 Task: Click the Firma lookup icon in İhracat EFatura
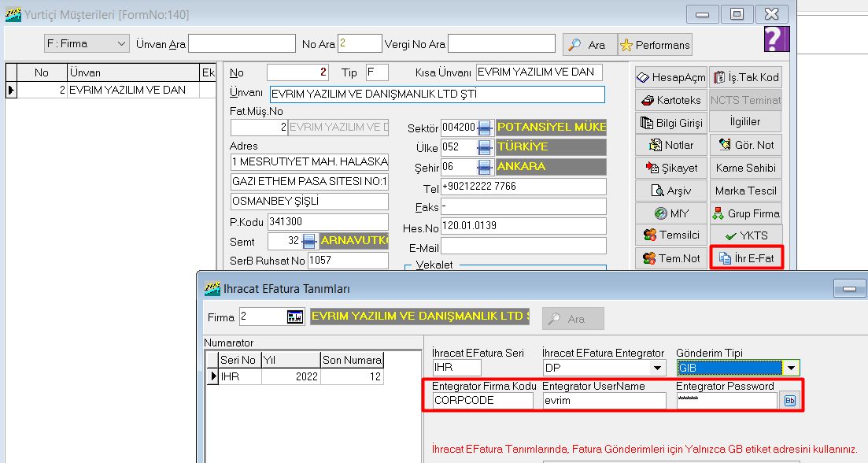[x=296, y=317]
